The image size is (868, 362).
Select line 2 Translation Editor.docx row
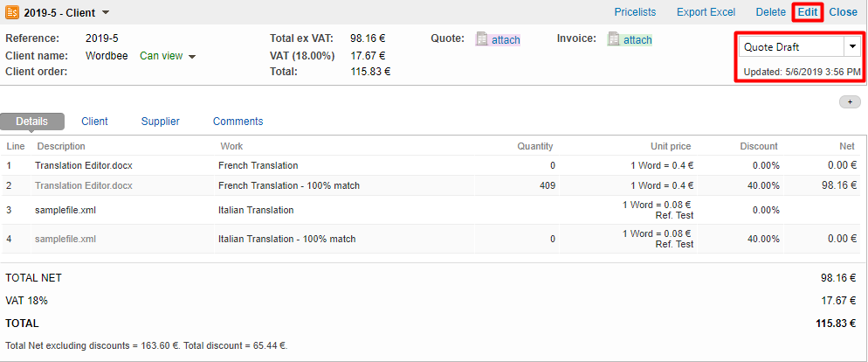[84, 185]
